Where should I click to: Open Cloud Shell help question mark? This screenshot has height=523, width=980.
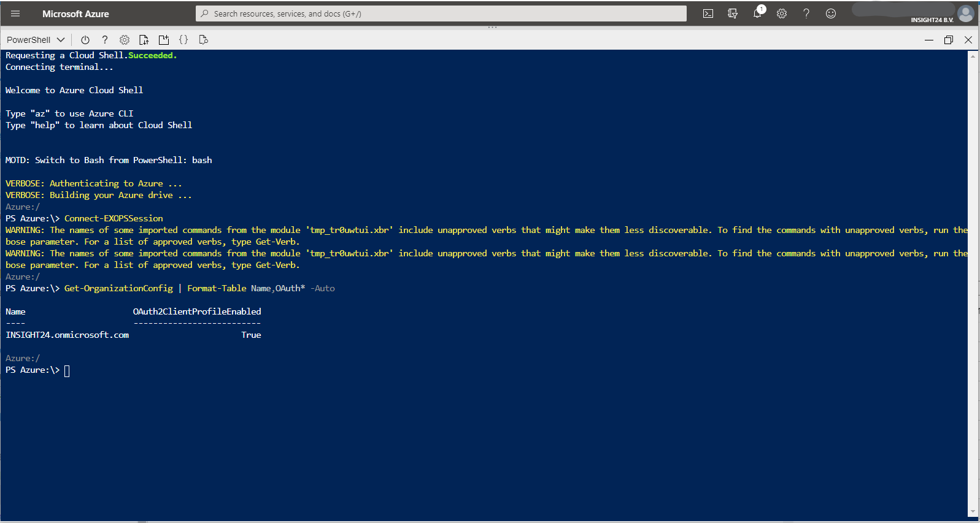105,40
